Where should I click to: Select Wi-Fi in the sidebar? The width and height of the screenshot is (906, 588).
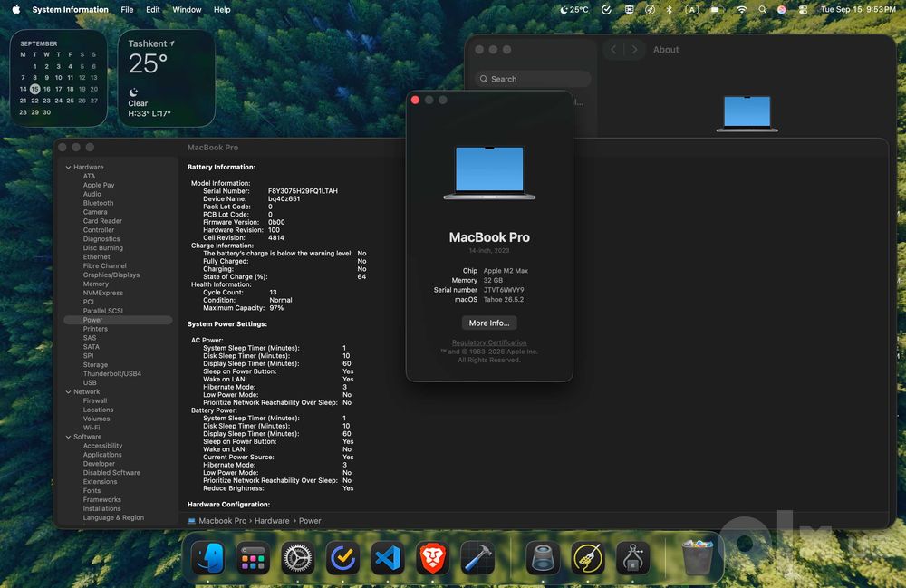point(92,428)
